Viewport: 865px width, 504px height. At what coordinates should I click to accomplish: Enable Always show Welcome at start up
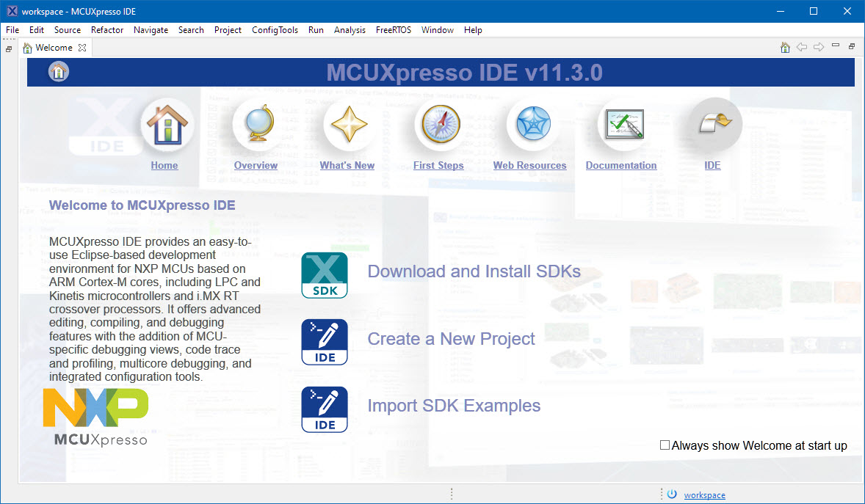pos(665,445)
